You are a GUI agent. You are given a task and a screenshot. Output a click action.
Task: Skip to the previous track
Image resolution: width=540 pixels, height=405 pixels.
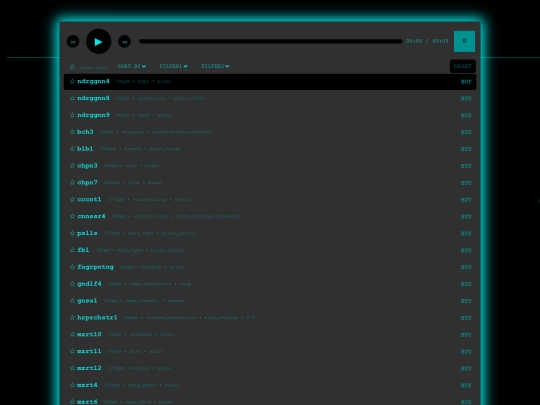click(x=73, y=42)
